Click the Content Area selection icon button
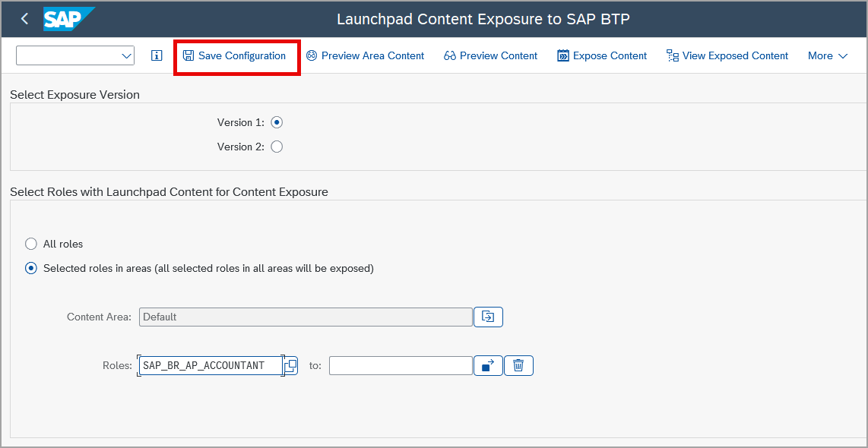Screen dimensions: 868x448 pos(488,317)
